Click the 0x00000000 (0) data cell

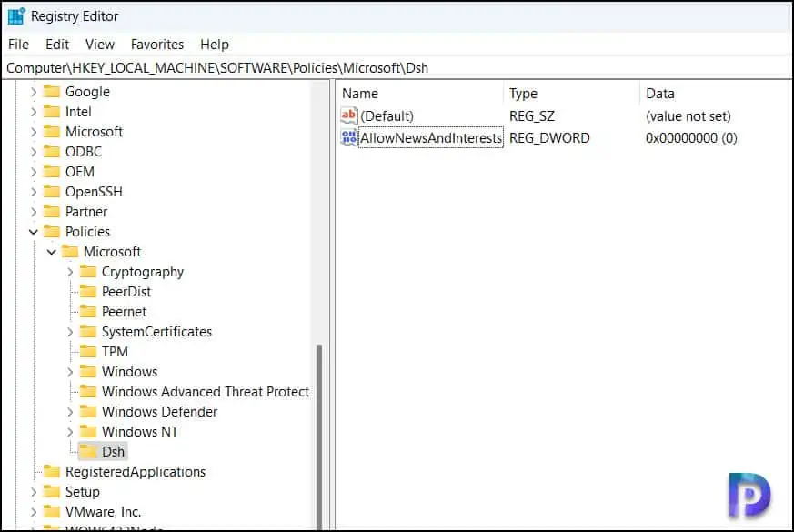click(x=691, y=138)
